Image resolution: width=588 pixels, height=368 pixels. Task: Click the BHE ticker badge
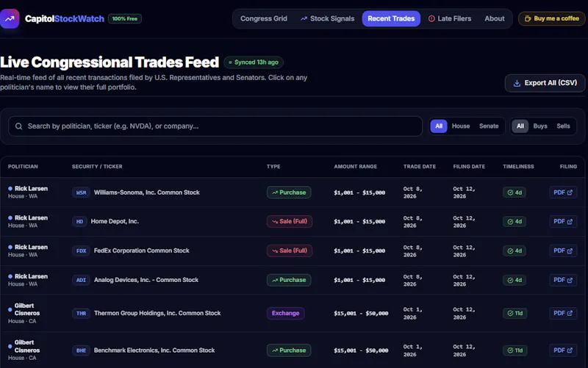tap(81, 350)
